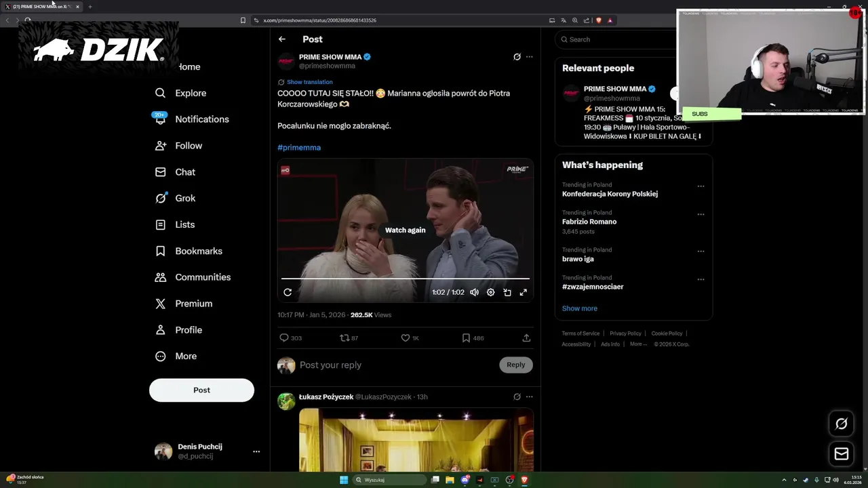Click the browser address bar URL
This screenshot has height=488, width=868.
tap(319, 20)
